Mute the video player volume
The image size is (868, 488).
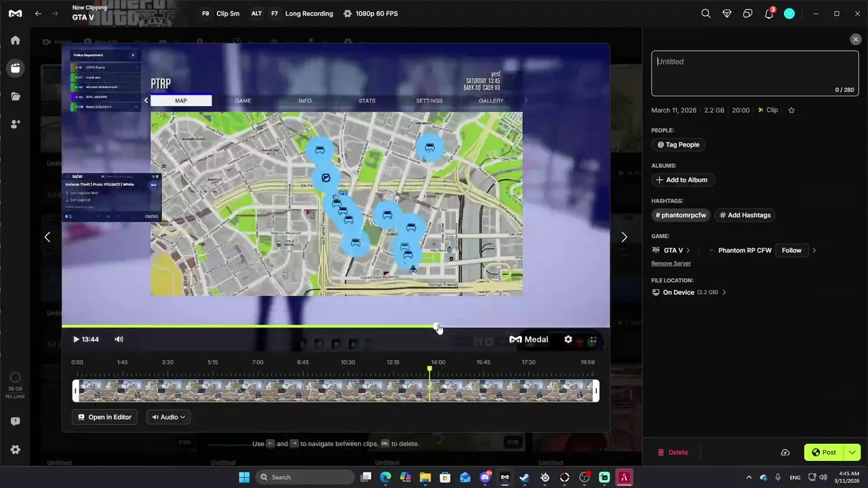coord(119,340)
